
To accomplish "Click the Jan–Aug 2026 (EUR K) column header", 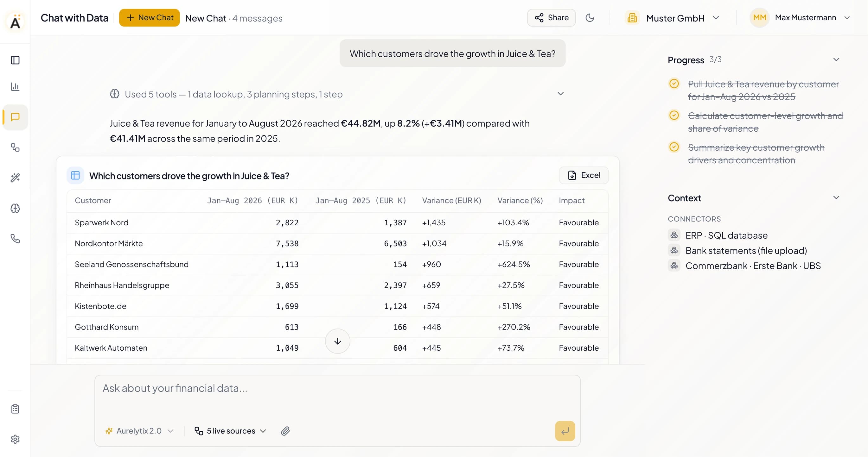I will [x=253, y=201].
